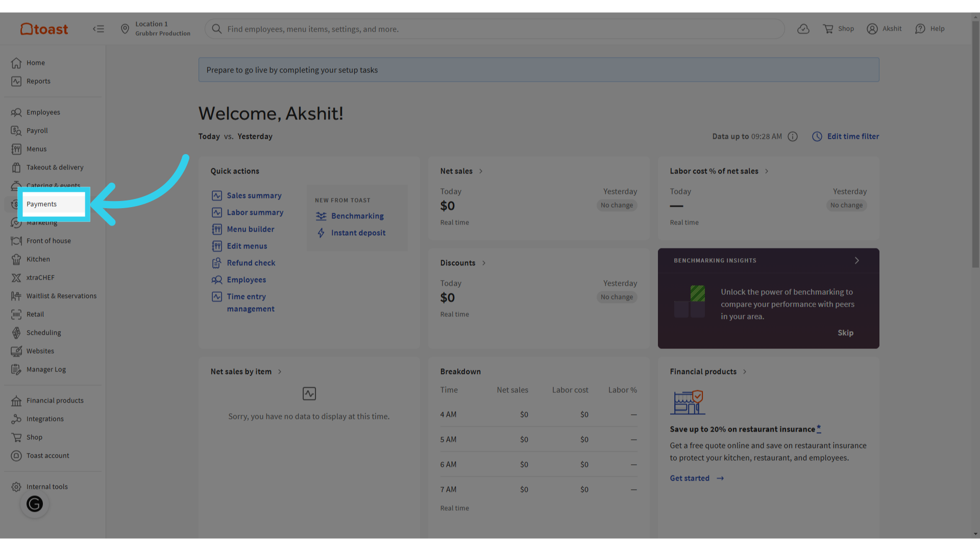Click the setup tasks banner

(x=538, y=70)
